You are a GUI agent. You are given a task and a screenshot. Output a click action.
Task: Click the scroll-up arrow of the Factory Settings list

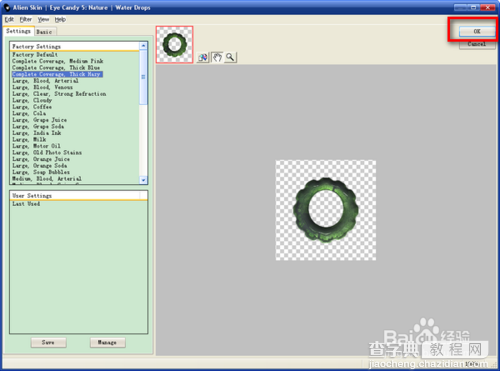pyautogui.click(x=143, y=46)
